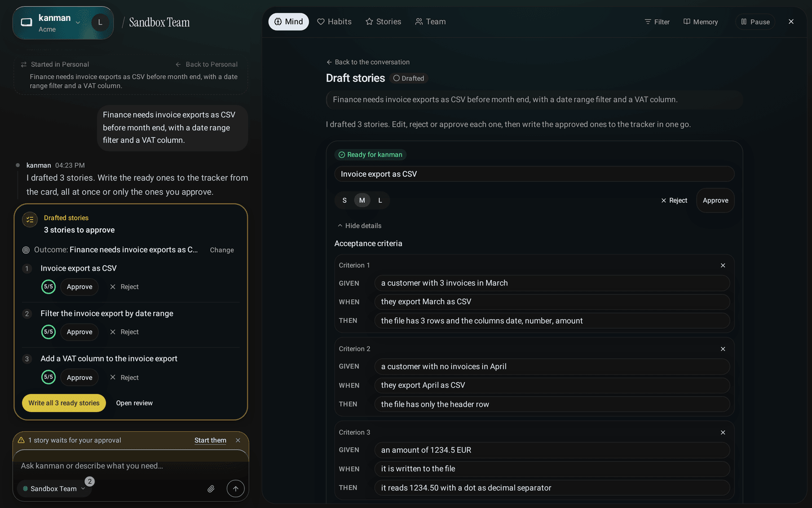Go Back to Personal
This screenshot has height=508, width=812.
pyautogui.click(x=206, y=64)
